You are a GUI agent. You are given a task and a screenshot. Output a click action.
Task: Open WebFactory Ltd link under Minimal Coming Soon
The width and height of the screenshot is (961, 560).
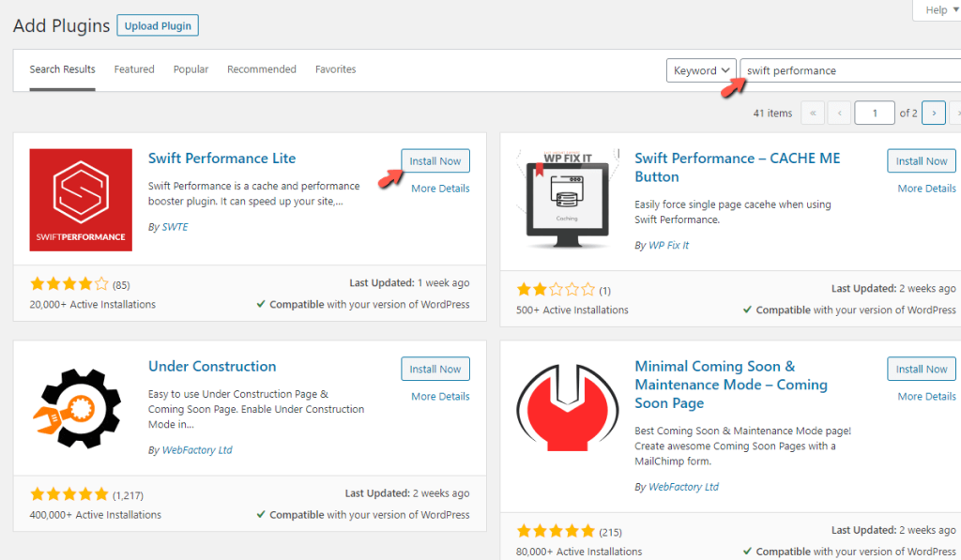coord(683,487)
